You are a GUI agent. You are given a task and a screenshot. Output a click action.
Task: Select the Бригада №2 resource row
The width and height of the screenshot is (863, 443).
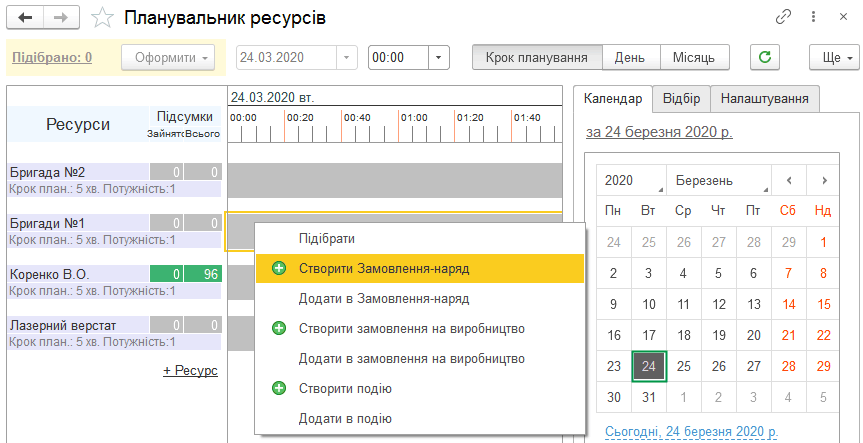116,180
